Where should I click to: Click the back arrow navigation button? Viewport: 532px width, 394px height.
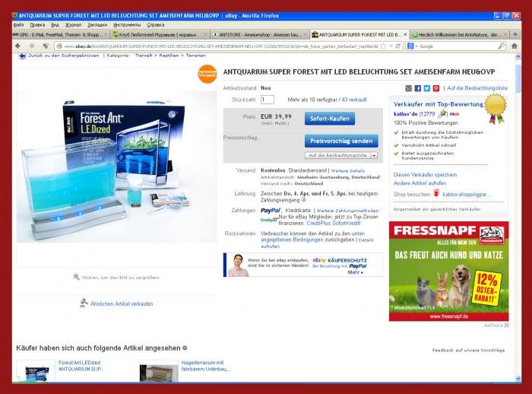17,46
